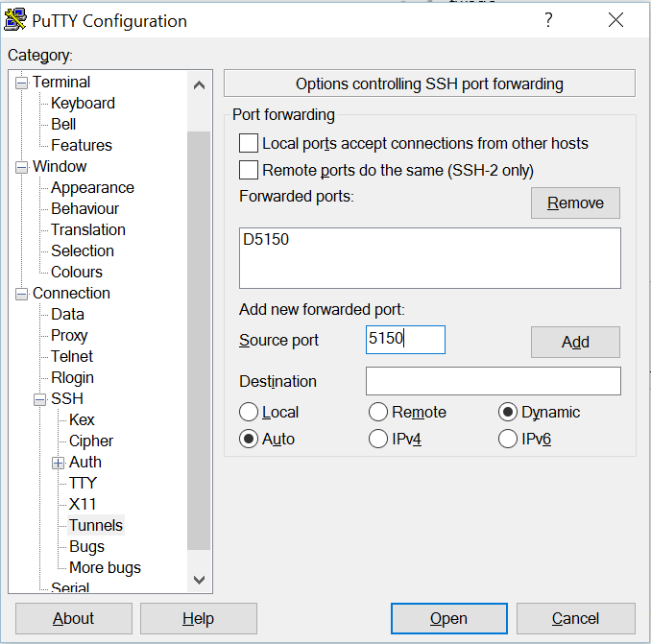Click the Remove button
This screenshot has width=651, height=644.
pyautogui.click(x=575, y=203)
